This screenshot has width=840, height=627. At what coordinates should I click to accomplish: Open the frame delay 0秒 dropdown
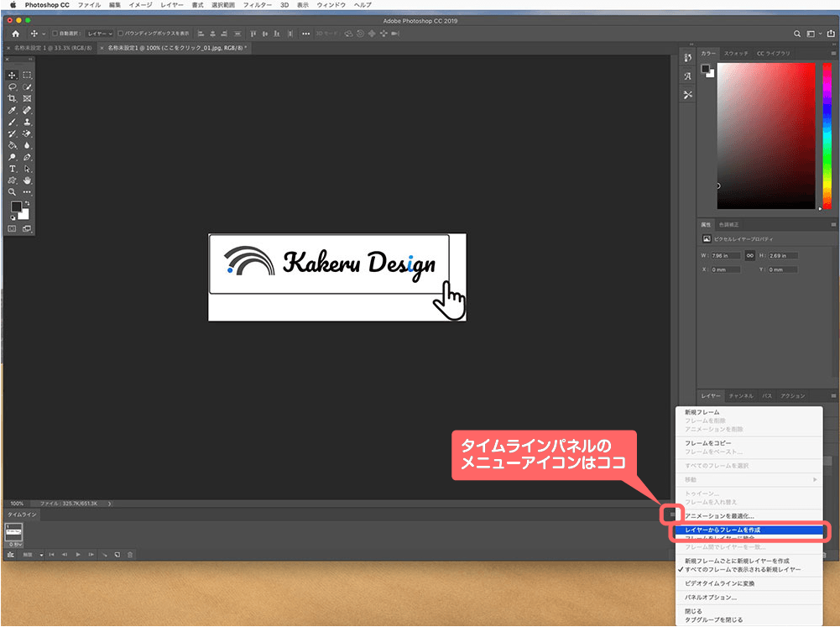[15, 545]
